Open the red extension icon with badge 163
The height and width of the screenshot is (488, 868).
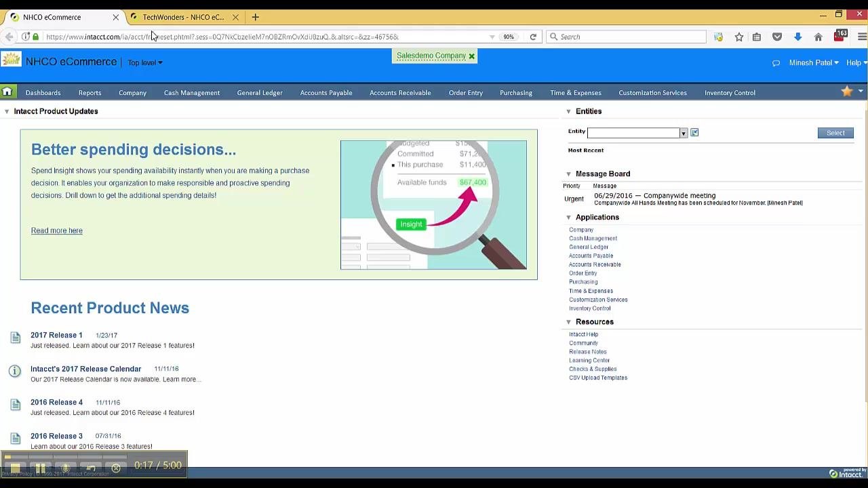click(840, 35)
